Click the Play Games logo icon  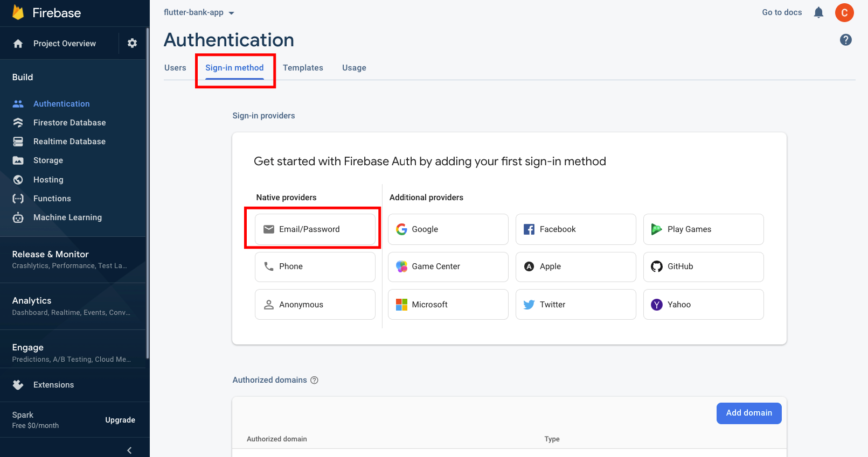(656, 229)
